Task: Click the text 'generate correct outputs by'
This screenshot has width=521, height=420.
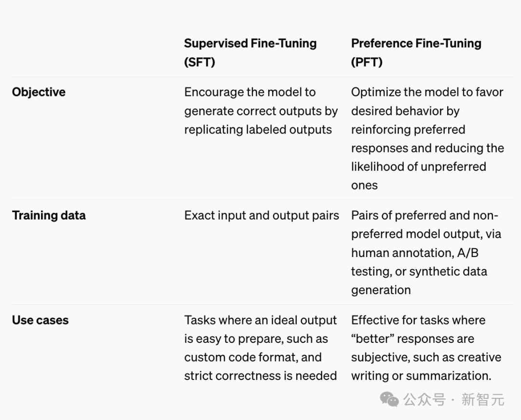Action: (x=260, y=111)
